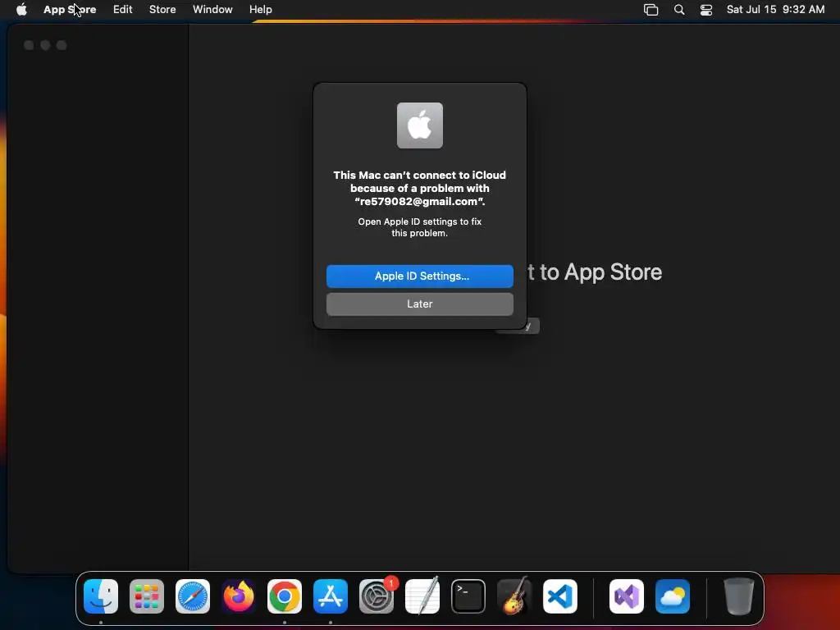Screen dimensions: 840x630
Task: Open Control Center in menu bar
Action: (x=706, y=10)
